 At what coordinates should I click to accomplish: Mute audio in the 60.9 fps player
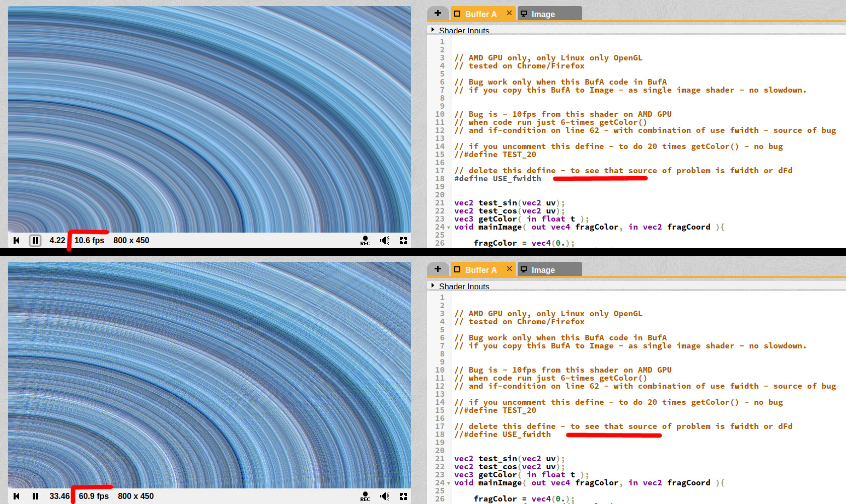point(385,496)
